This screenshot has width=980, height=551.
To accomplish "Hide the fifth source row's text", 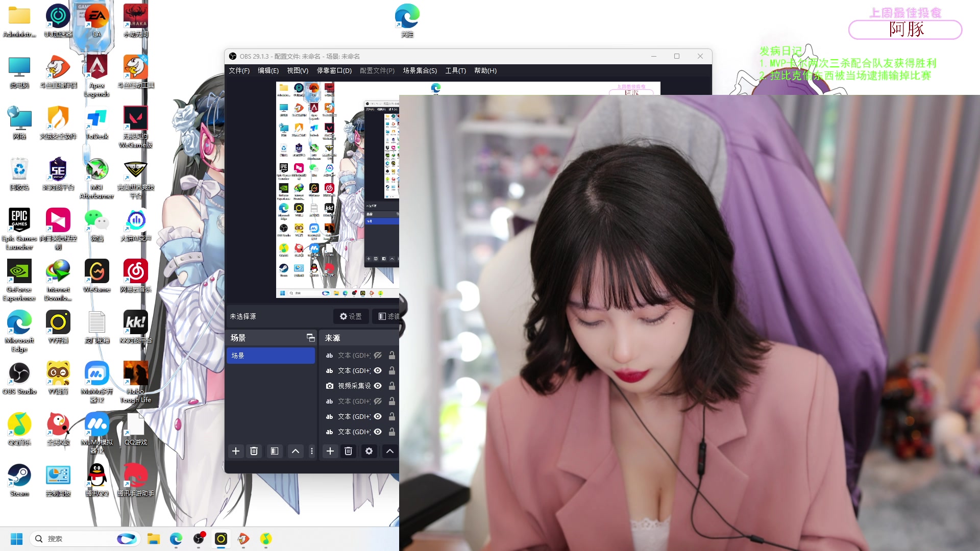I will coord(378,416).
